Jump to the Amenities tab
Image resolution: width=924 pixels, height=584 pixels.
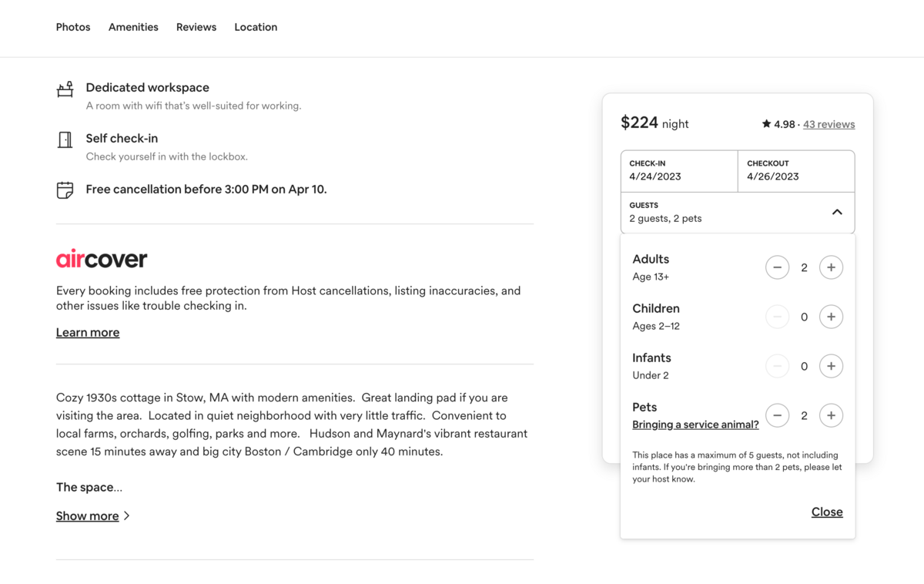point(133,27)
